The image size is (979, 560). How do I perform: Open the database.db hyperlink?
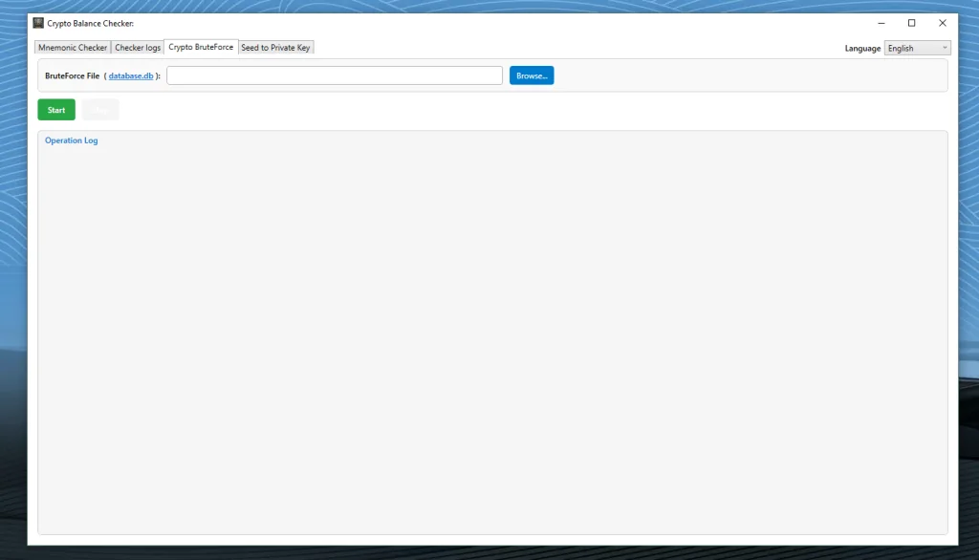pyautogui.click(x=131, y=75)
